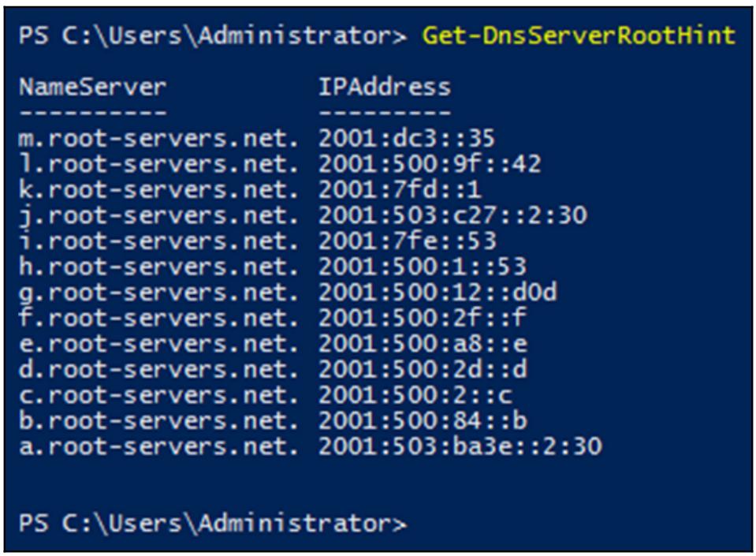Click the NameServer column header
This screenshot has height=556, width=756.
point(93,87)
